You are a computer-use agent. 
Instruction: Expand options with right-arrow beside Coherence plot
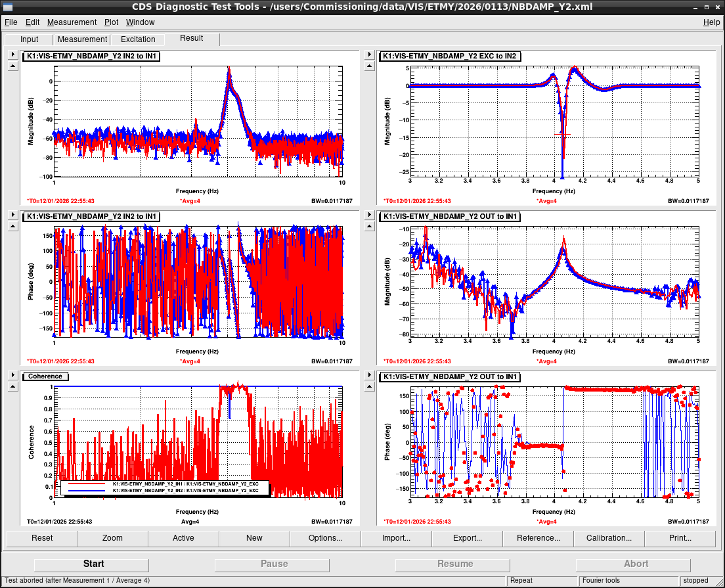pyautogui.click(x=12, y=375)
